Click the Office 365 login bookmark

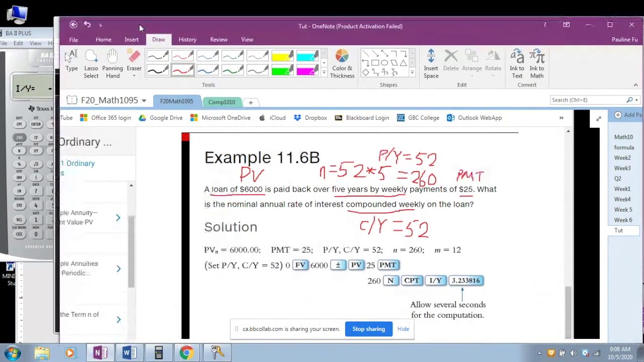[105, 118]
